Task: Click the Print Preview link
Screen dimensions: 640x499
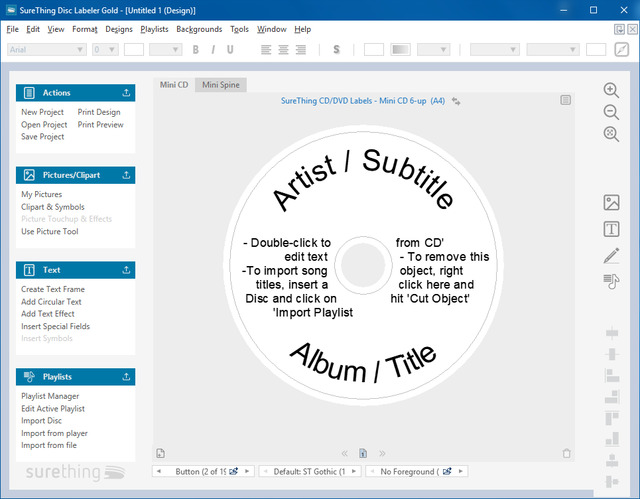Action: (100, 125)
